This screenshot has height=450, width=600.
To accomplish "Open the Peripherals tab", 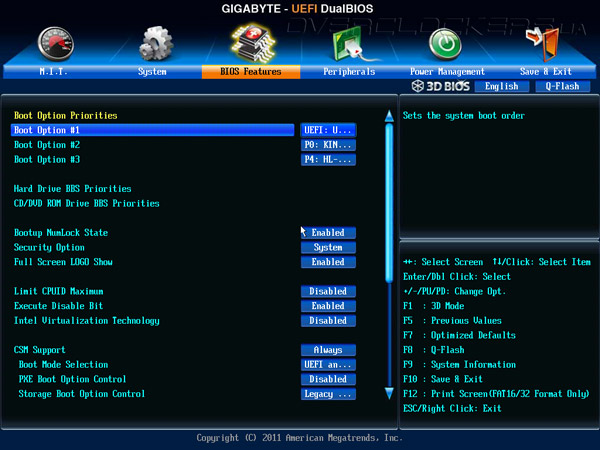I will [349, 72].
